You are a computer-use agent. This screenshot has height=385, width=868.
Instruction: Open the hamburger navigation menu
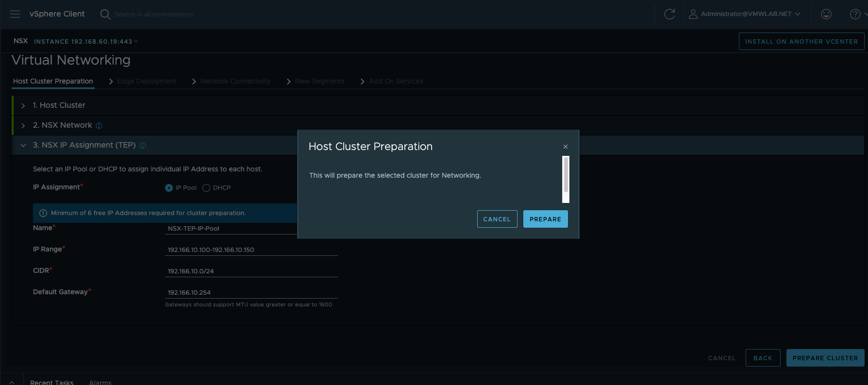coord(15,14)
